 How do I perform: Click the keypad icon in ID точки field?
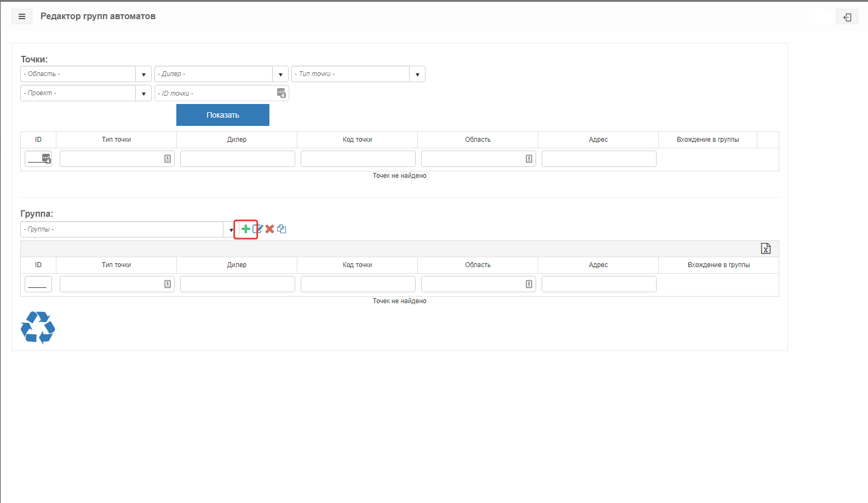tap(281, 93)
